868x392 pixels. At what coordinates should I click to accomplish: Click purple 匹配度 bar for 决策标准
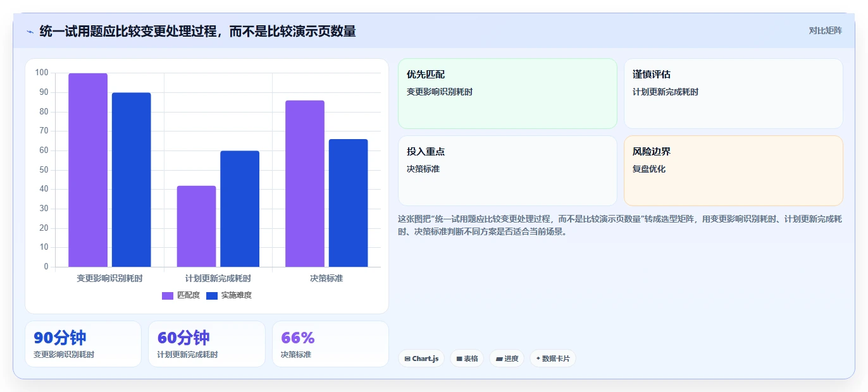click(305, 183)
